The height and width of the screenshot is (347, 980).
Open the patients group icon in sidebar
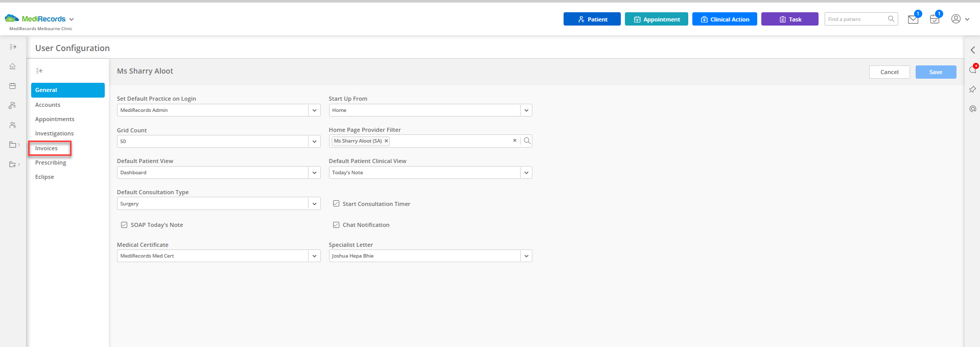coord(13,105)
